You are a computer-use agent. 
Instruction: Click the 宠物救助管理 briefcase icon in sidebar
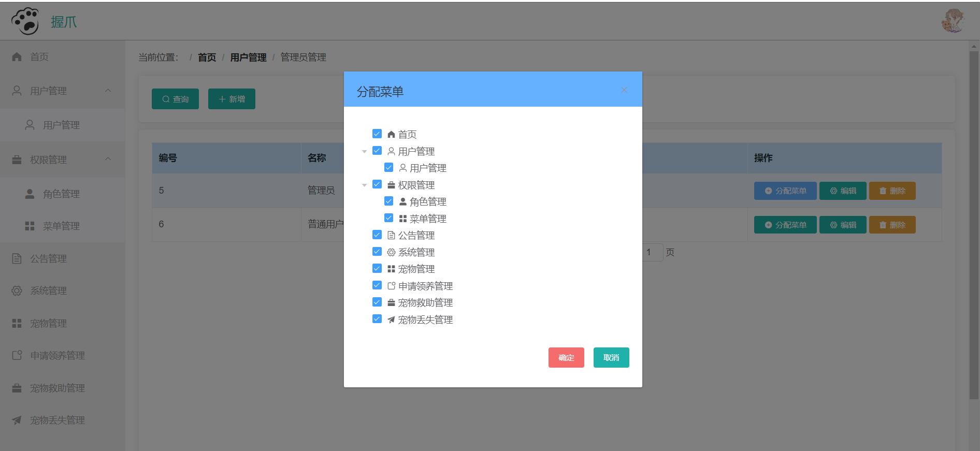click(17, 388)
